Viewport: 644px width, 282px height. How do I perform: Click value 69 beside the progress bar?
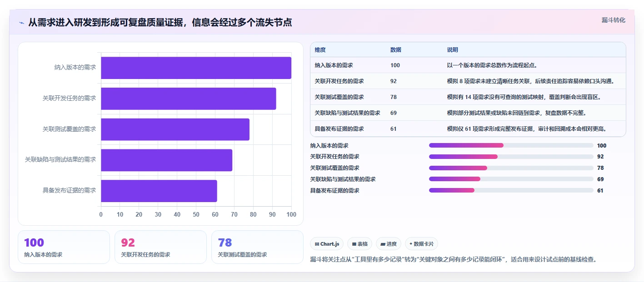coord(600,179)
